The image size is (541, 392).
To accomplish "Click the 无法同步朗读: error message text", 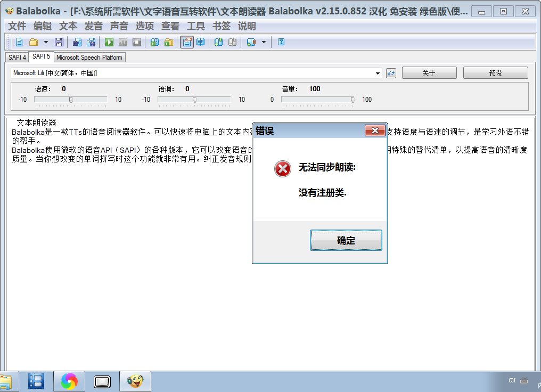I will pos(327,167).
